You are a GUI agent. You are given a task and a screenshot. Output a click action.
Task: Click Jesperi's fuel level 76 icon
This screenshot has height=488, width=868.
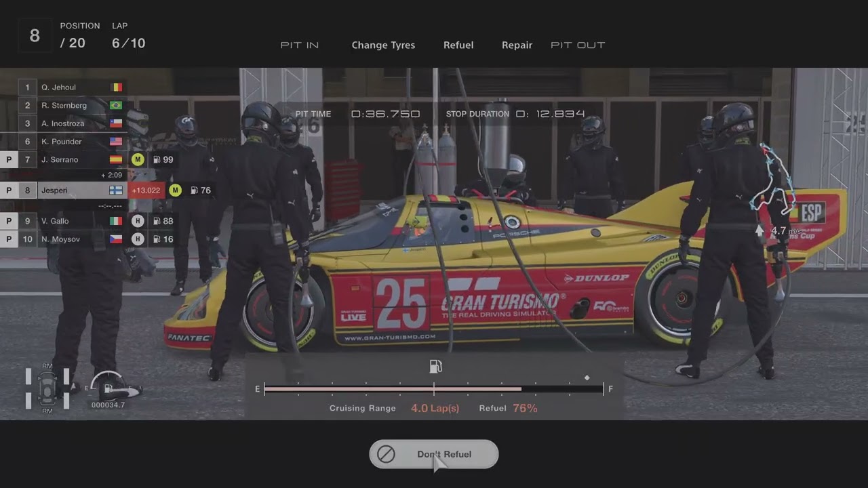click(194, 190)
